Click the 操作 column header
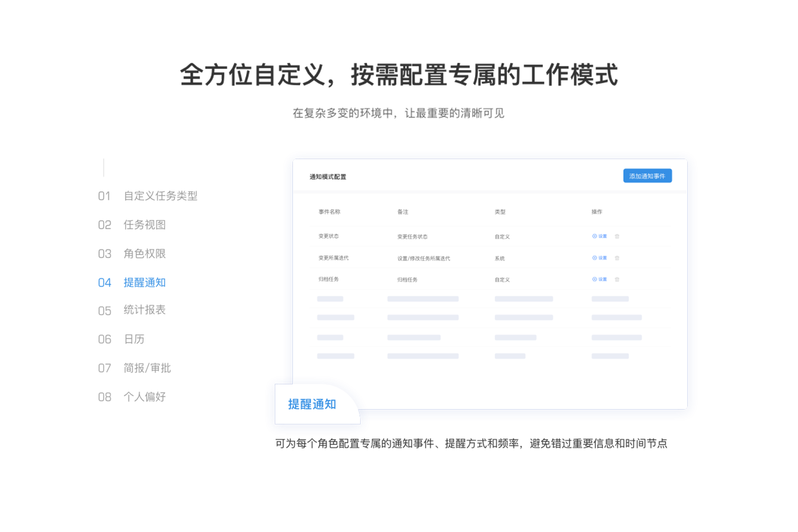 click(597, 212)
